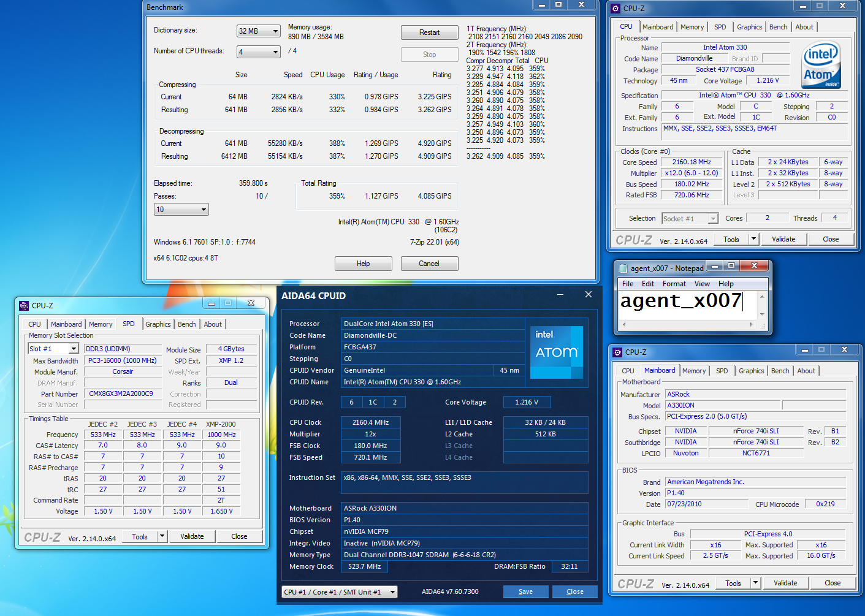
Task: Click the Elapsed time value 359.800 s
Action: click(253, 183)
